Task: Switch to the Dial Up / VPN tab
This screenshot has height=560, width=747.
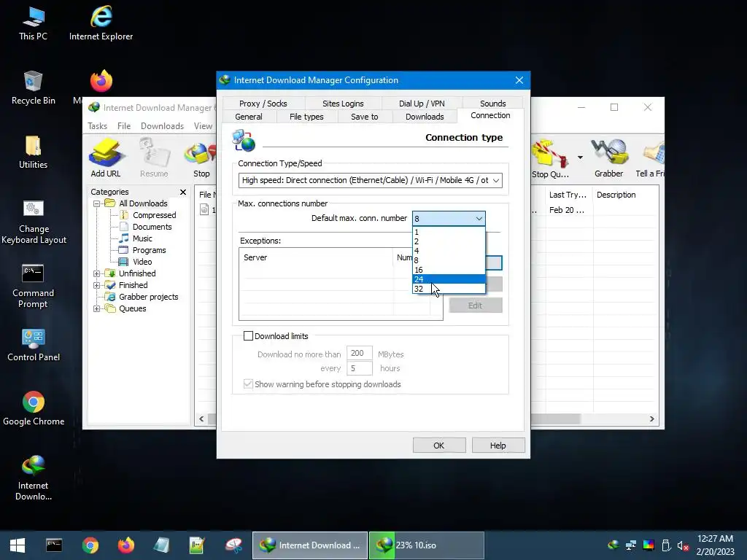Action: pyautogui.click(x=422, y=104)
